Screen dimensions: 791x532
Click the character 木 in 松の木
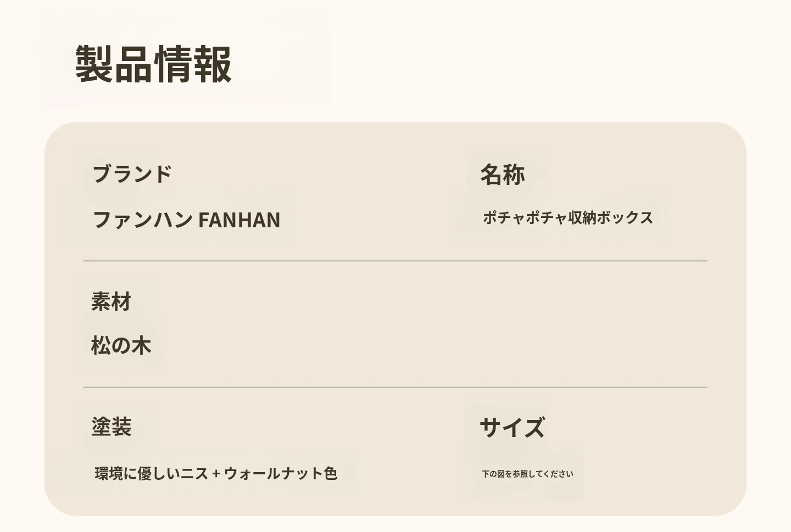(141, 346)
